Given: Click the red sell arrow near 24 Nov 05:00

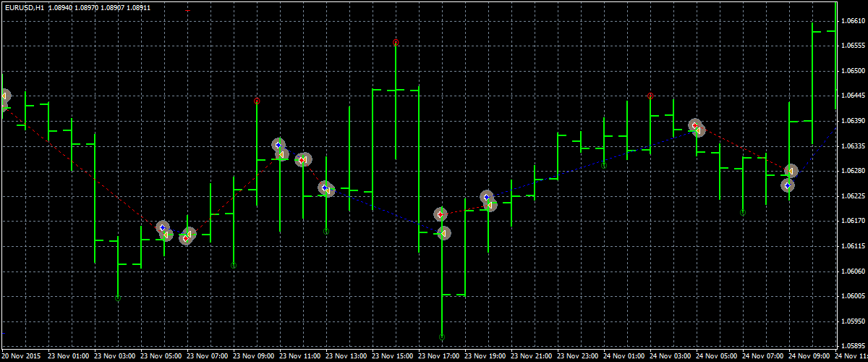Looking at the screenshot, I should pyautogui.click(x=694, y=126).
